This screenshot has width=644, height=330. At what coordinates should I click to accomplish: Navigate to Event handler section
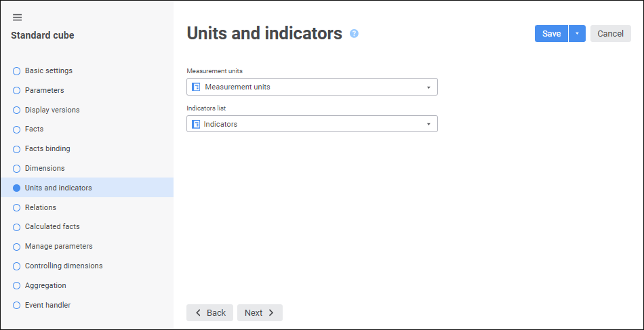[47, 305]
